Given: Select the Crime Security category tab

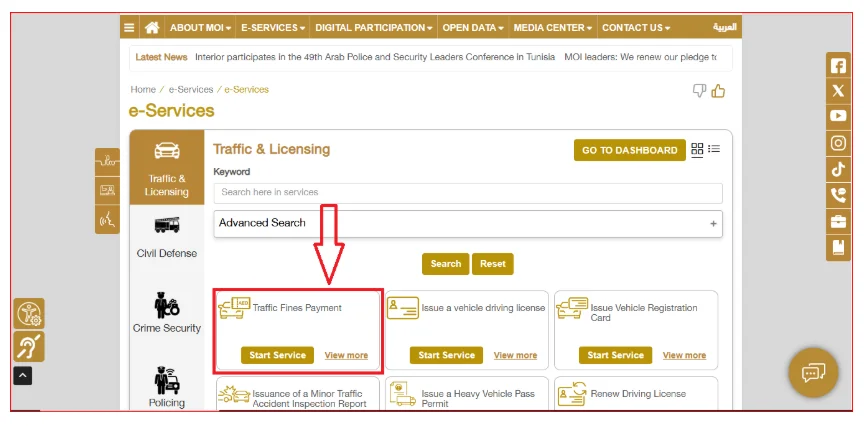Looking at the screenshot, I should coord(167,313).
